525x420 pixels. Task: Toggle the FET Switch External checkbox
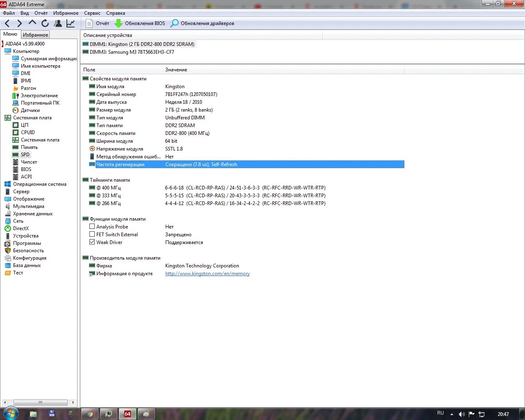(92, 234)
